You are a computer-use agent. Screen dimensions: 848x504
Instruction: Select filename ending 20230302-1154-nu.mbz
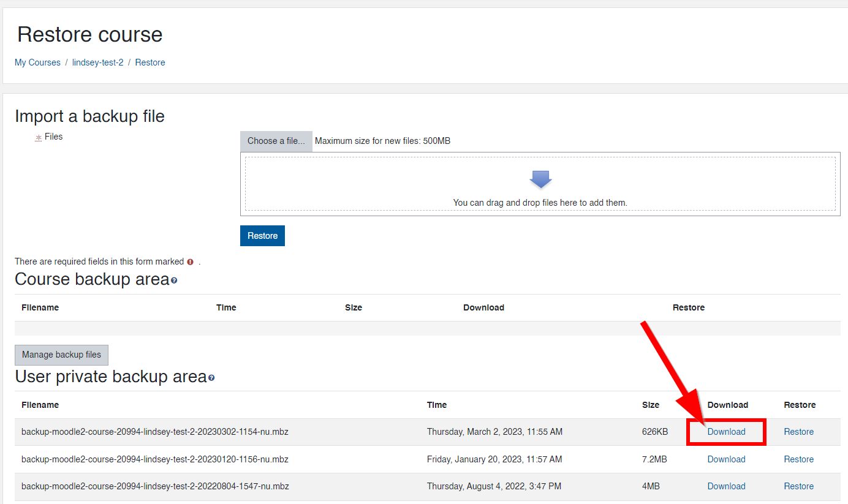pyautogui.click(x=155, y=432)
